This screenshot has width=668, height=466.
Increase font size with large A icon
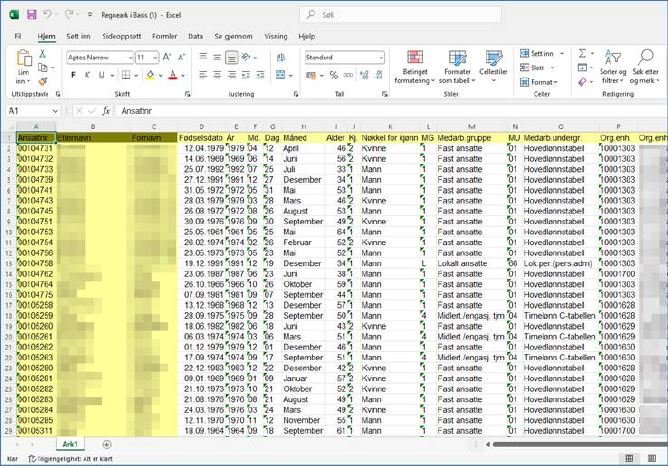pyautogui.click(x=167, y=57)
